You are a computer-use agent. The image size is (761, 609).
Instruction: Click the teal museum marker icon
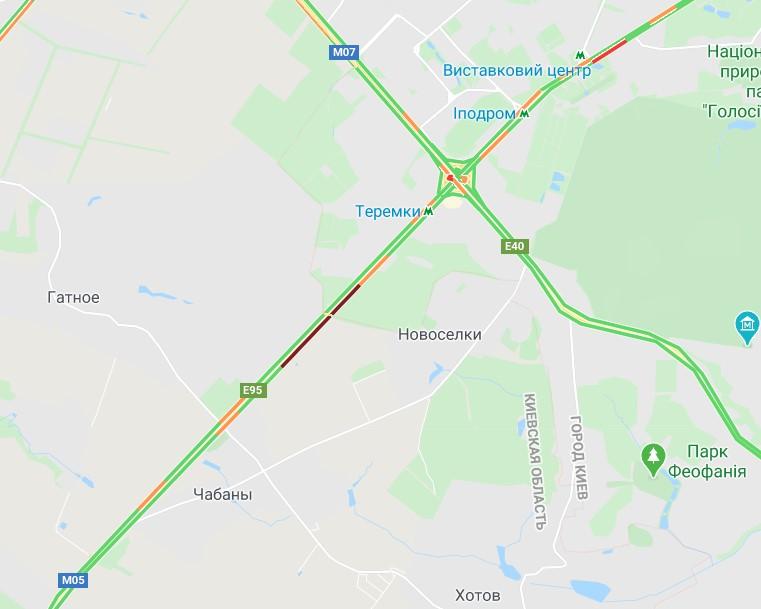coord(747,328)
